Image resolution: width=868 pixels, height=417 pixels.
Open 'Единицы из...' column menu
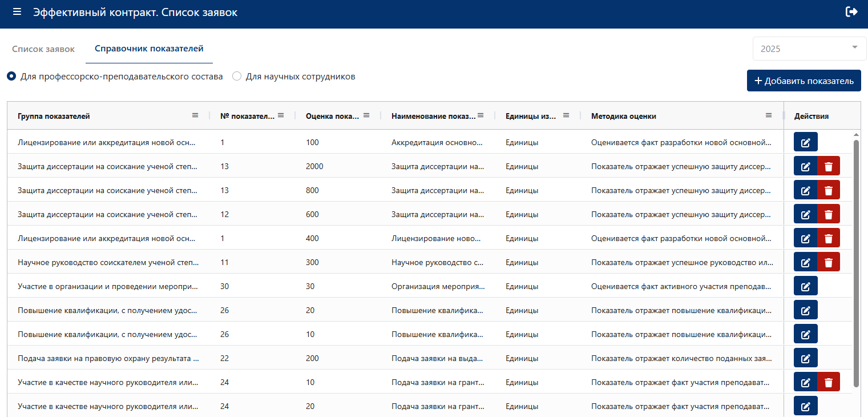pyautogui.click(x=566, y=115)
